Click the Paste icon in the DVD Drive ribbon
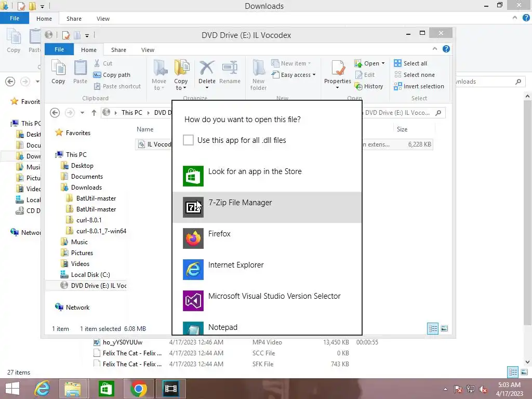This screenshot has height=399, width=532. (80, 72)
